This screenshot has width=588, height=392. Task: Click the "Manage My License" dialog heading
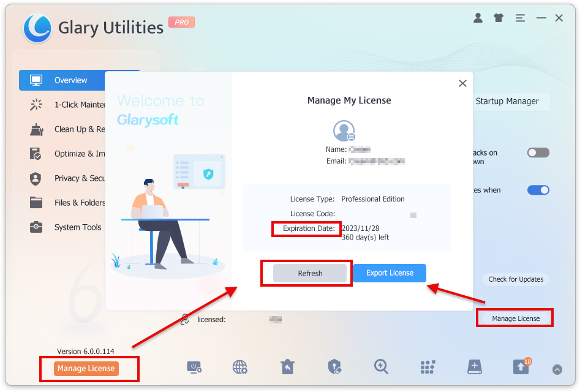click(349, 100)
